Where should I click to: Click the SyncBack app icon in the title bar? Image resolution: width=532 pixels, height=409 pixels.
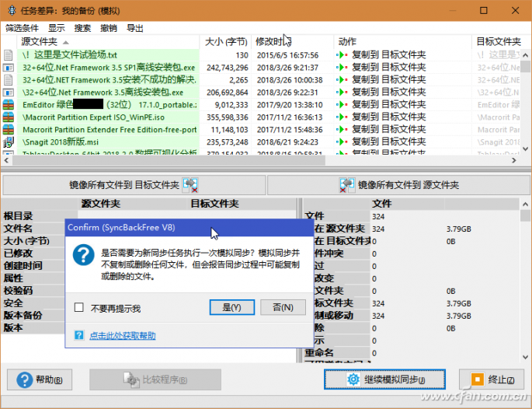(x=12, y=11)
